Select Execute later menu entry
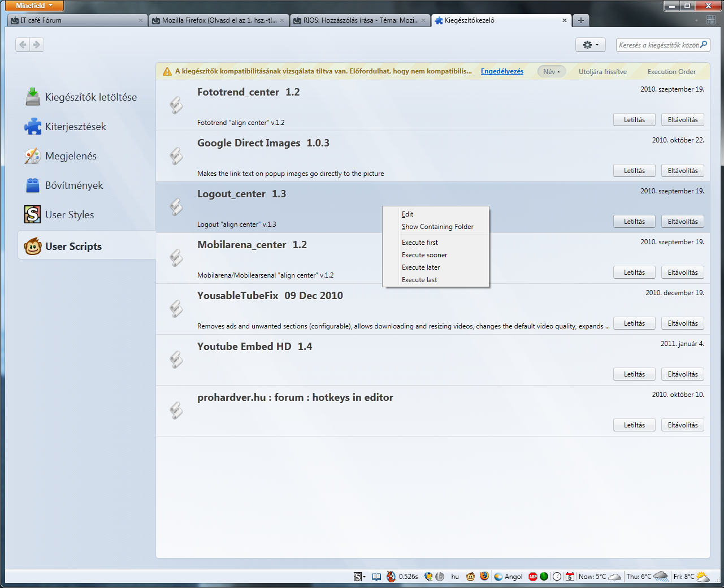The width and height of the screenshot is (724, 588). [x=436, y=267]
